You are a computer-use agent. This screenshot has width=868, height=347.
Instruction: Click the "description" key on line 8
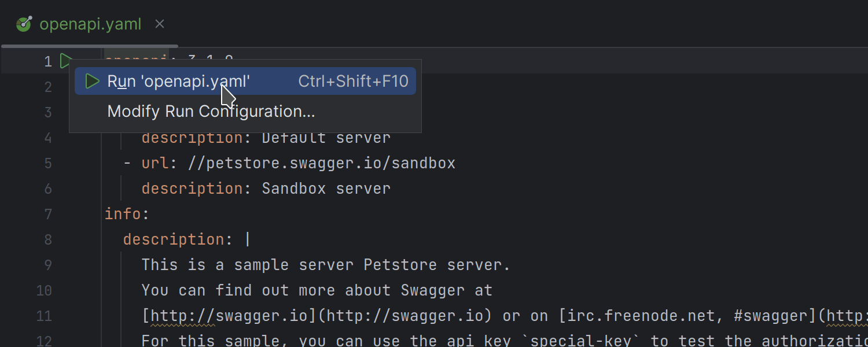coord(174,239)
